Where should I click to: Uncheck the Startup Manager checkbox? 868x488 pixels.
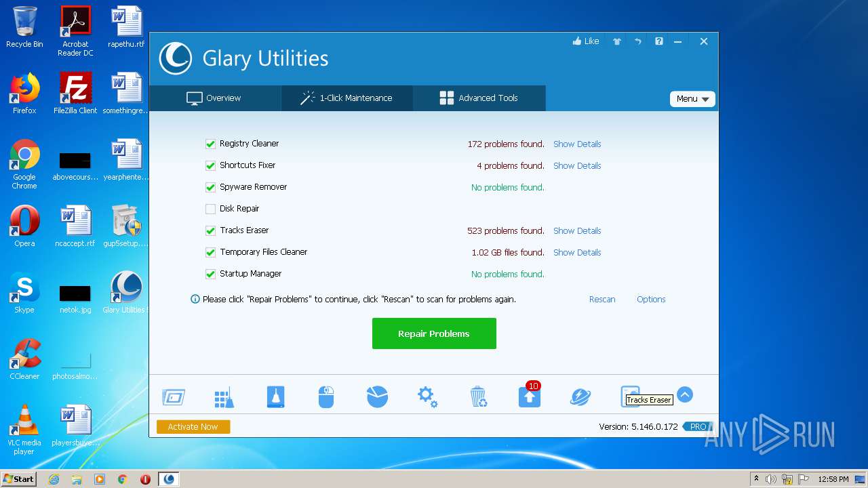pos(210,274)
